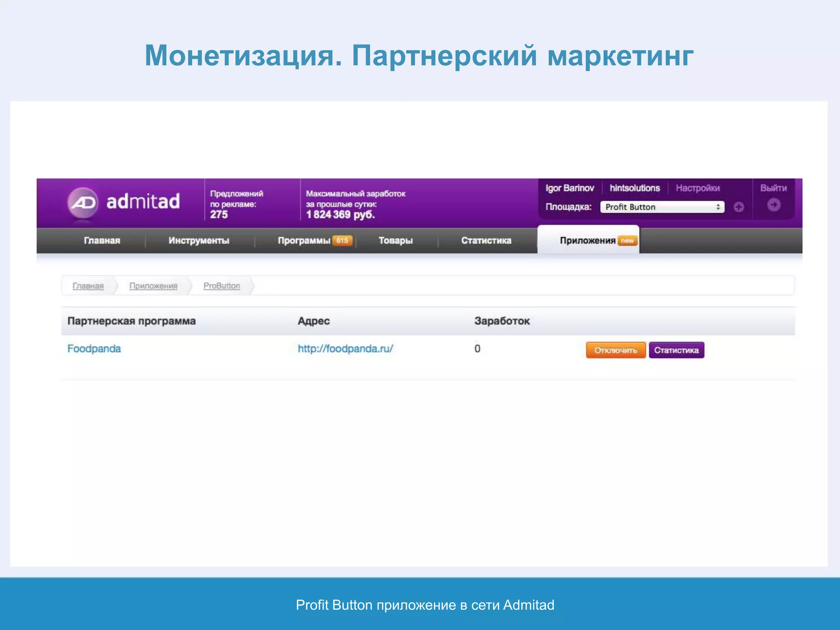Click the 615 badge on Программы

[342, 240]
